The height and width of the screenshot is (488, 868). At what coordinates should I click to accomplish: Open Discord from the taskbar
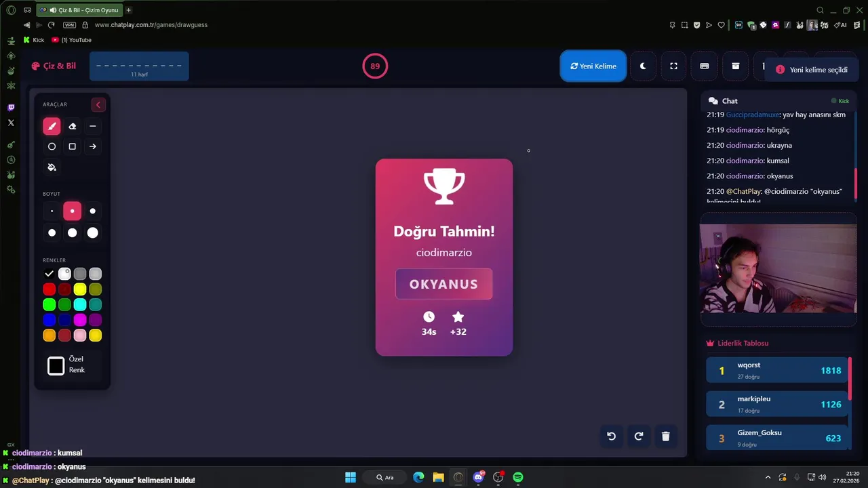[479, 477]
